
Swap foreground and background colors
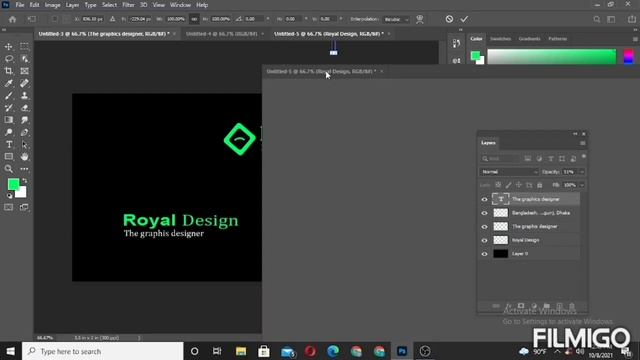(24, 180)
